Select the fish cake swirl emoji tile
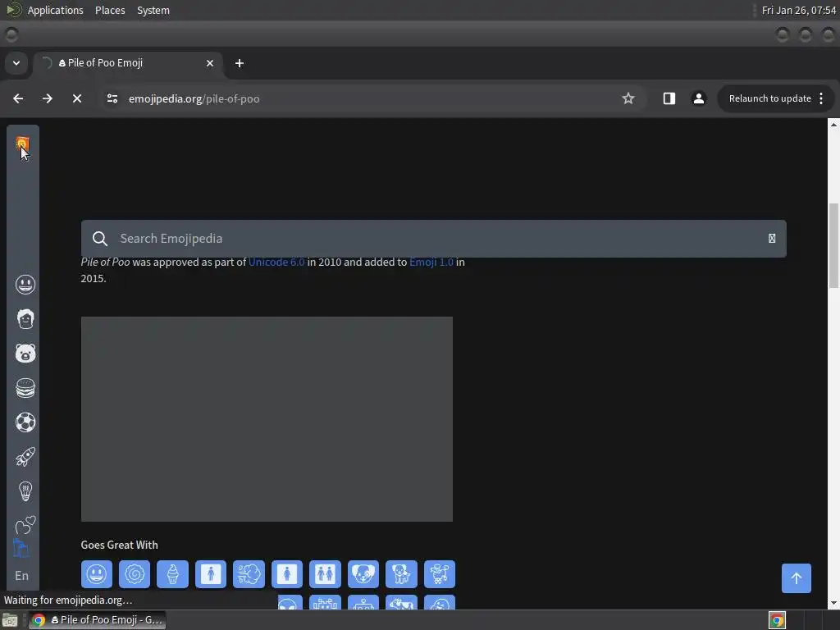 [x=135, y=574]
